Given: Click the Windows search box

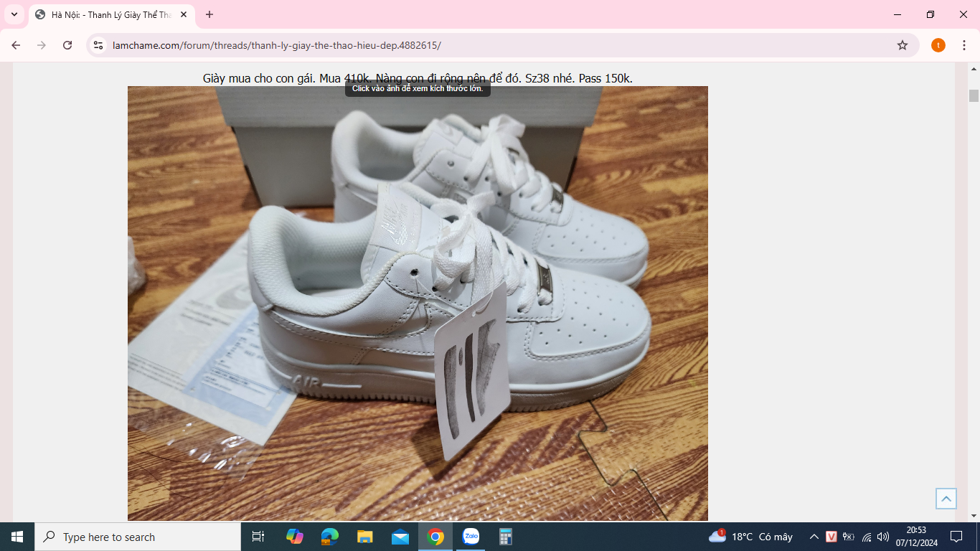Looking at the screenshot, I should (x=138, y=537).
